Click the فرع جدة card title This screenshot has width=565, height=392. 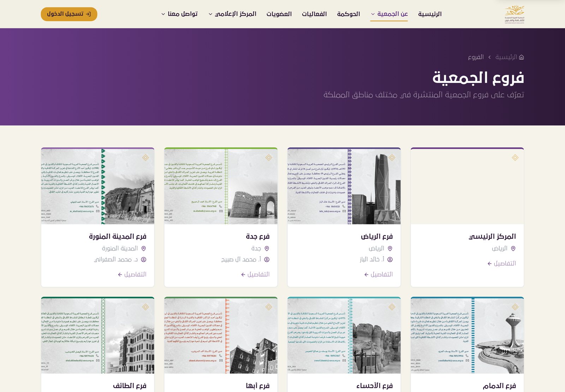(258, 236)
